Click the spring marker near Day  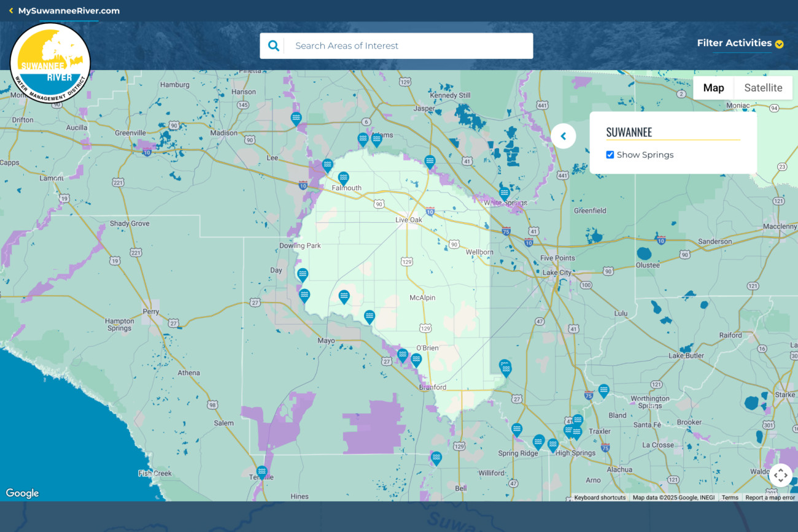click(302, 274)
